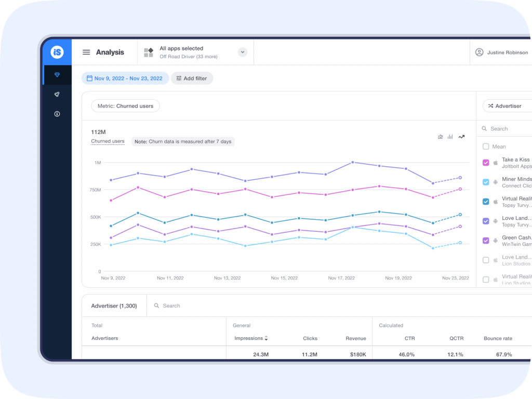This screenshot has height=399, width=532.
Task: Open the hamburger navigation menu
Action: [86, 52]
